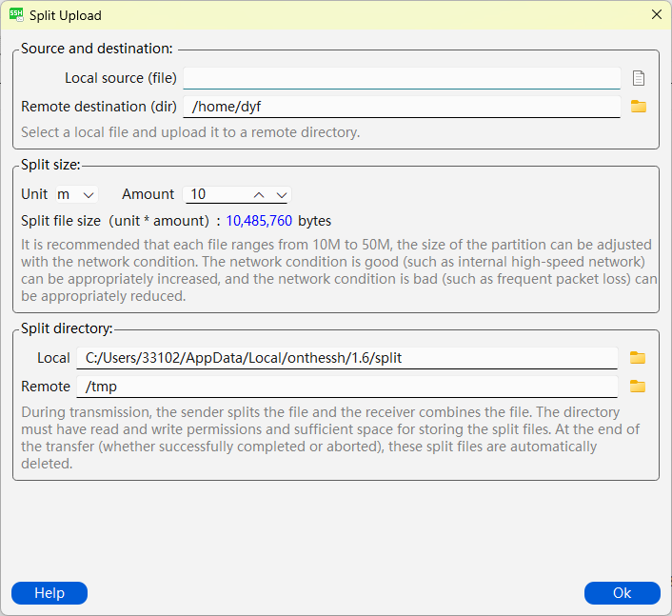
Task: Click the 'Split directory:' group label
Action: point(67,328)
